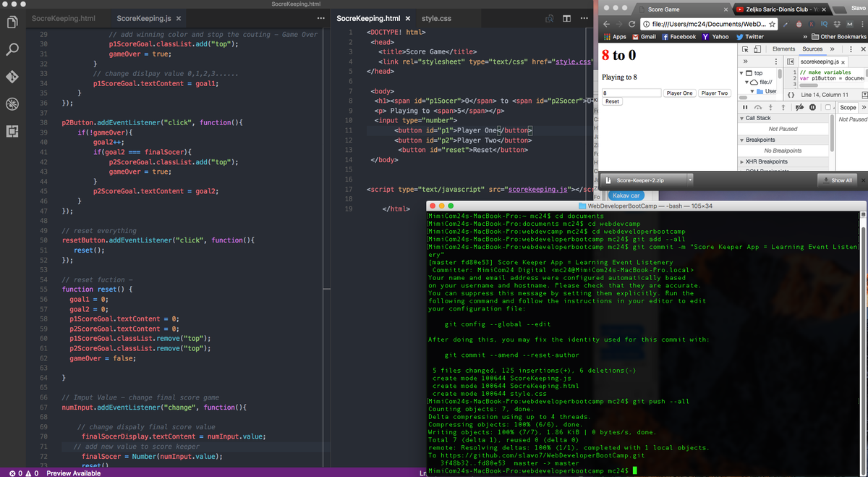868x477 pixels.
Task: Open the DevTools customize menu (three dots)
Action: [851, 49]
